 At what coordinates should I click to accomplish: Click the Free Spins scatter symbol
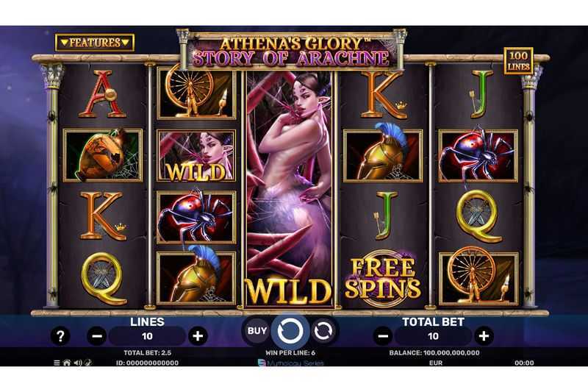click(x=383, y=278)
